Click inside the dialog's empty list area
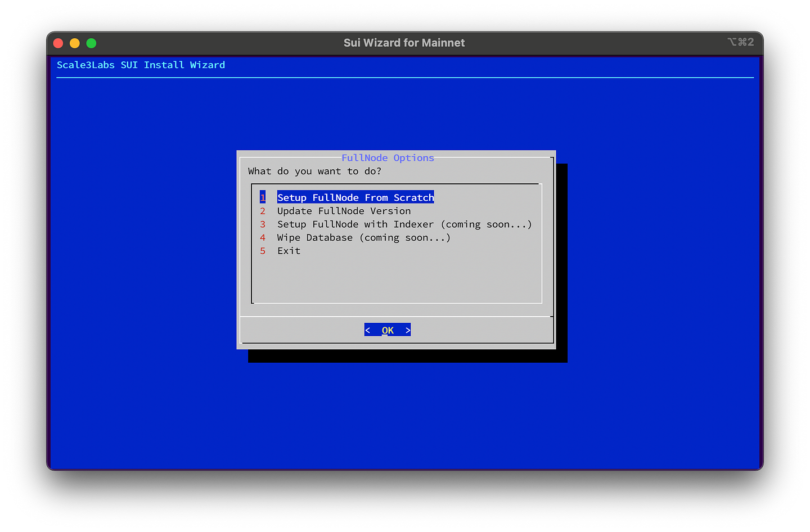 (x=394, y=281)
